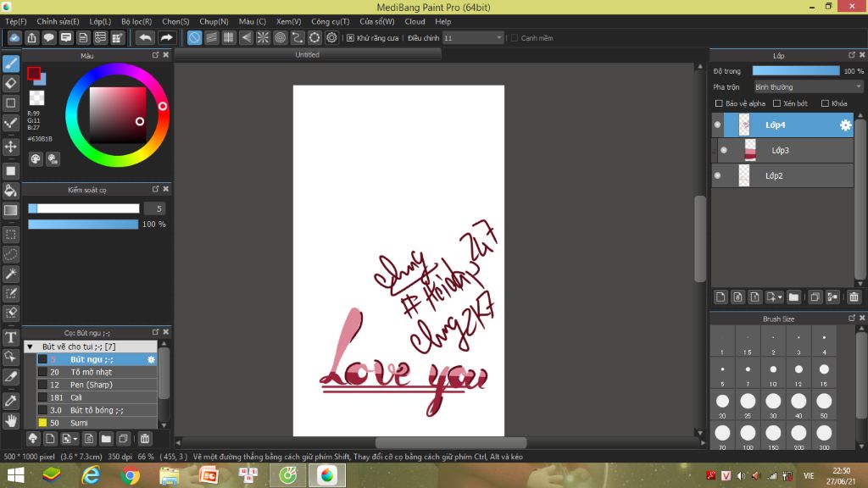Enable the crisscross grid snap guide
The width and height of the screenshot is (868, 488).
(x=229, y=37)
